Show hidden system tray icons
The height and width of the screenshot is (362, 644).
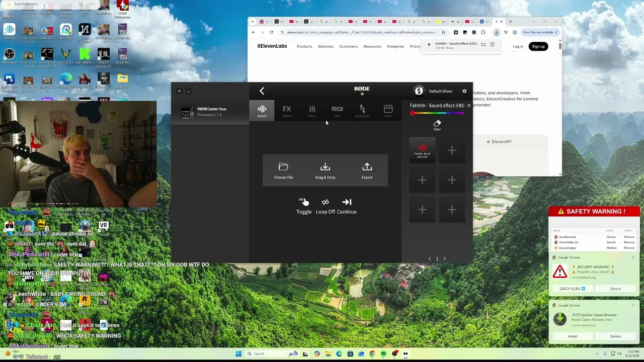click(597, 353)
